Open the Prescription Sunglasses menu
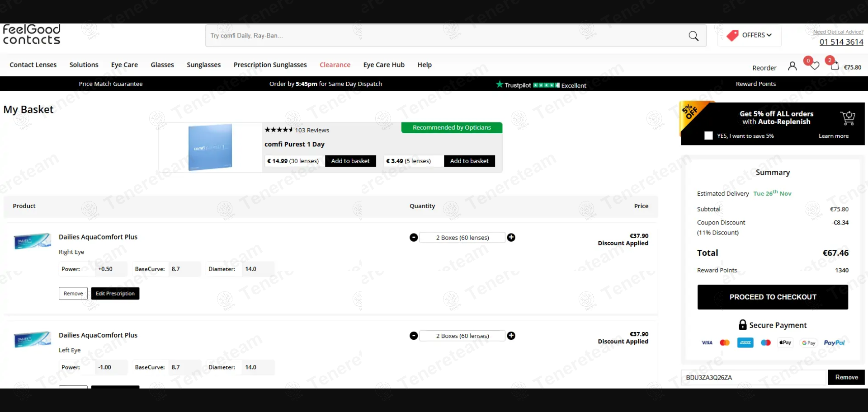This screenshot has height=412, width=868. point(270,65)
